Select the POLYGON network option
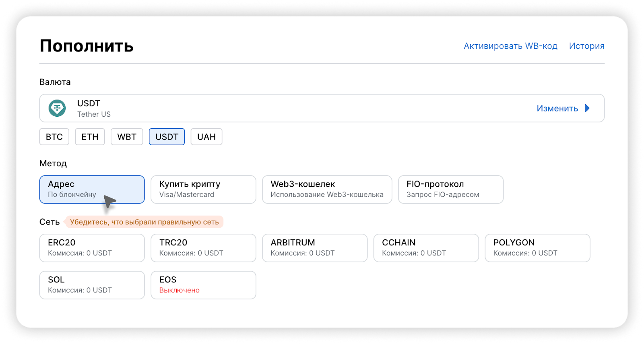 point(537,248)
